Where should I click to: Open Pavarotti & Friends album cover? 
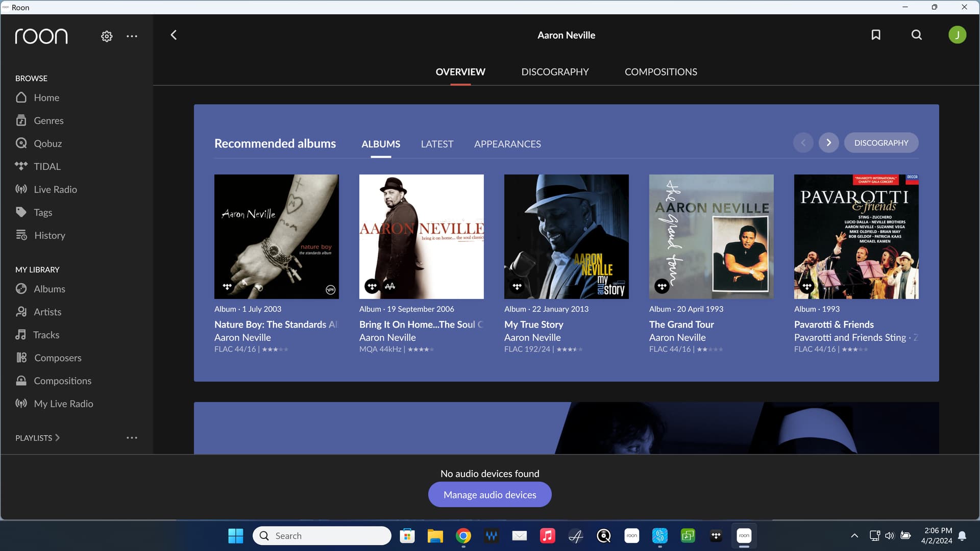coord(856,237)
